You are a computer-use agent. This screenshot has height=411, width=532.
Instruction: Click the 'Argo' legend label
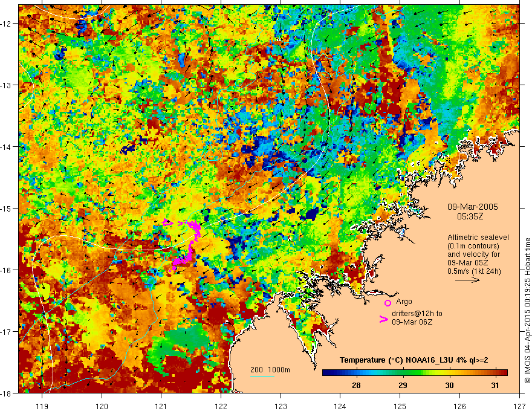[404, 302]
